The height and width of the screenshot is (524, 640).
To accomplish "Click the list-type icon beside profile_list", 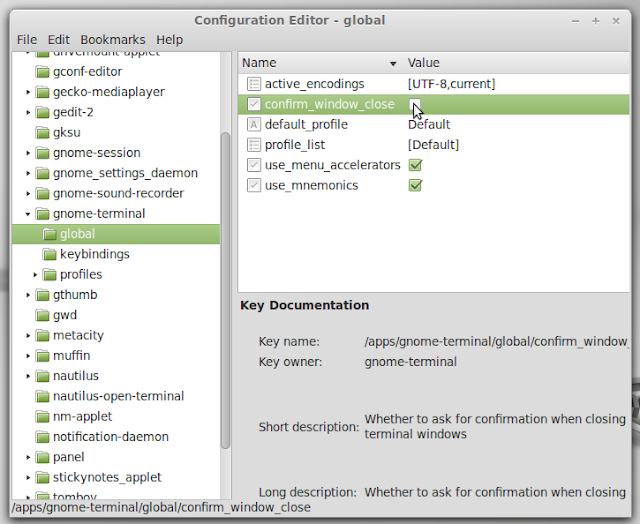I will [253, 145].
